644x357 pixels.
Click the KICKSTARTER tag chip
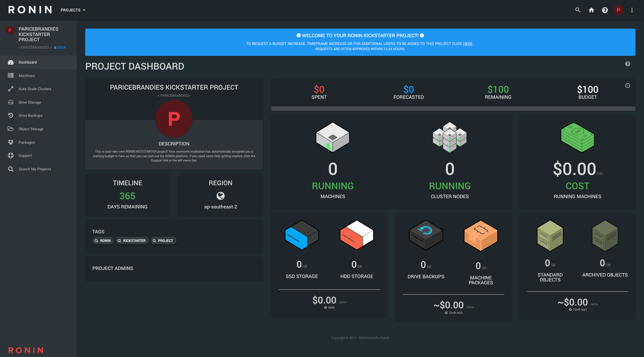(132, 241)
